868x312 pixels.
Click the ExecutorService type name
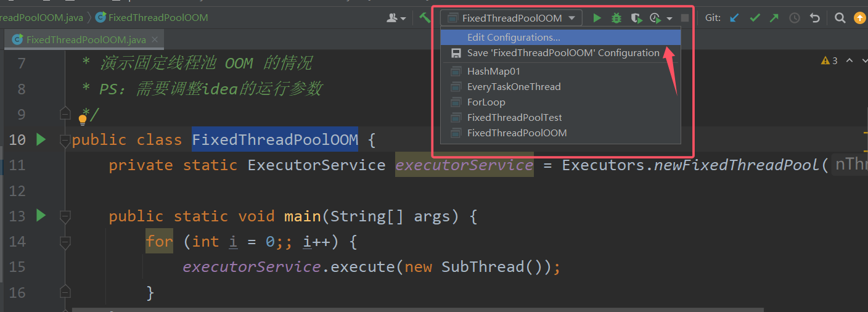[316, 165]
